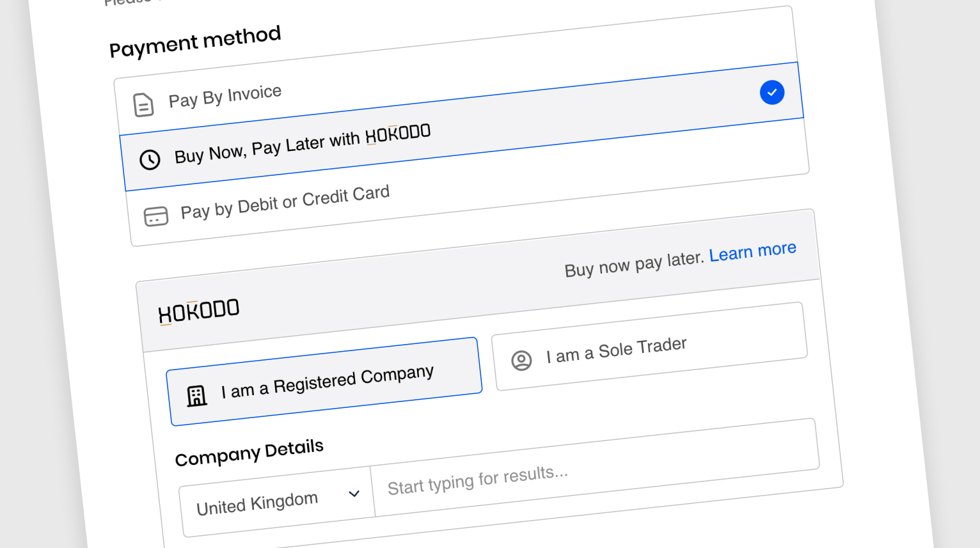Click the Company Details heading
Screen dimensions: 980x548
click(249, 452)
